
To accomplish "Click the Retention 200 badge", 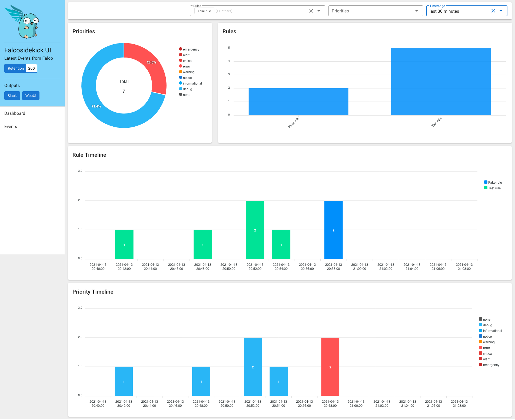I will point(21,68).
